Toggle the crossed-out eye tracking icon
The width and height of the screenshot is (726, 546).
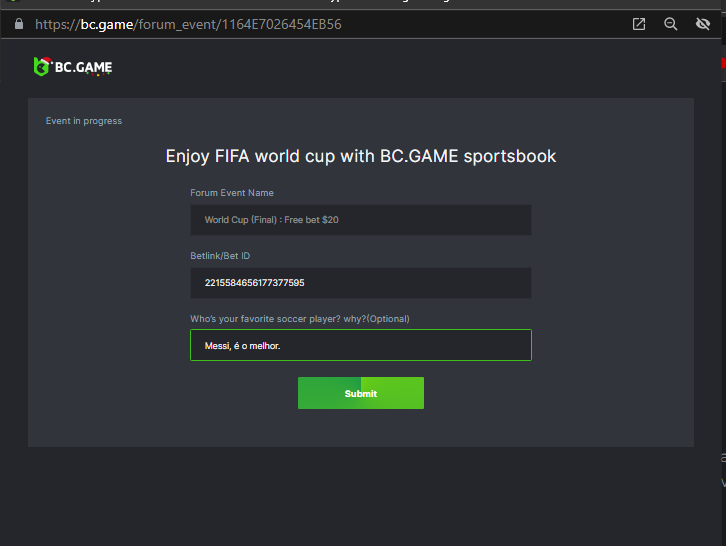click(x=703, y=24)
